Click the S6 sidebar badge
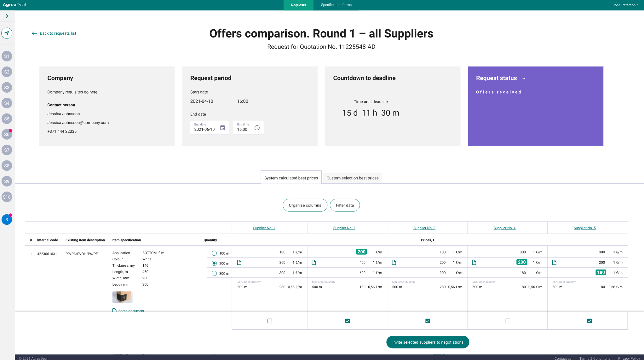 click(x=7, y=135)
